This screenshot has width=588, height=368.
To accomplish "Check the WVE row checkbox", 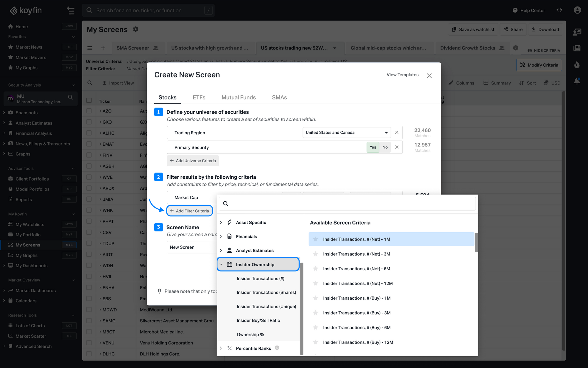I will point(89,177).
